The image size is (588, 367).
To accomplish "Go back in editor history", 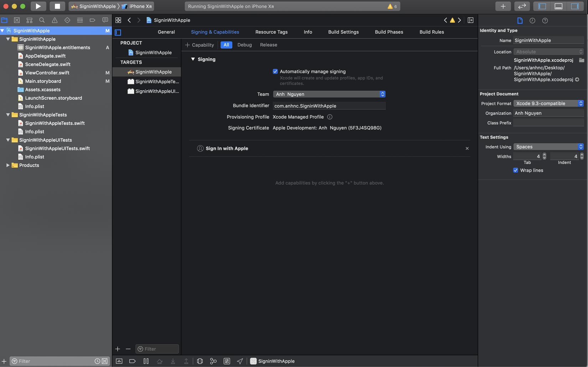I will point(129,20).
